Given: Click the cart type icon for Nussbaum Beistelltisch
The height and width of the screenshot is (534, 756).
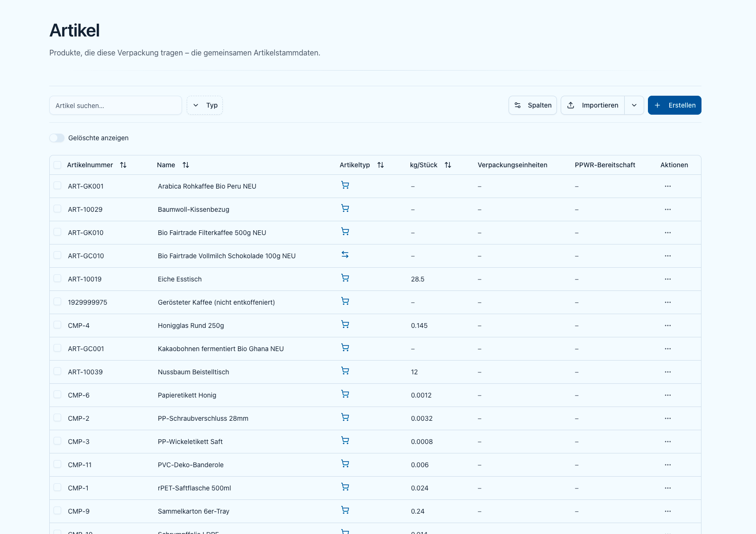Looking at the screenshot, I should [345, 371].
